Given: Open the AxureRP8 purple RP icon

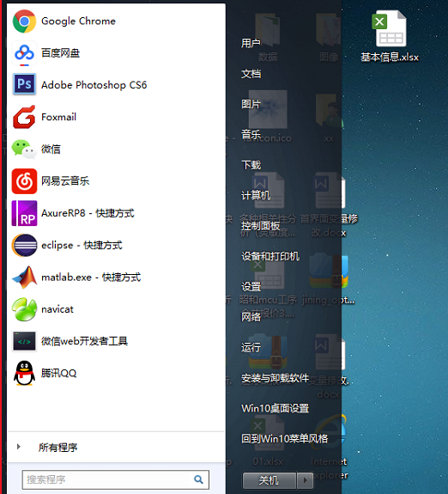Looking at the screenshot, I should click(x=24, y=213).
